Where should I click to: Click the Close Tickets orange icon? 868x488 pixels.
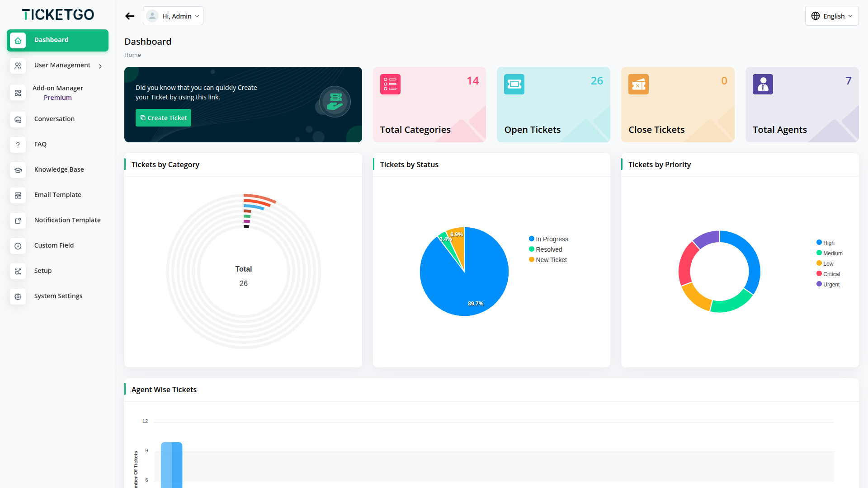pos(638,84)
